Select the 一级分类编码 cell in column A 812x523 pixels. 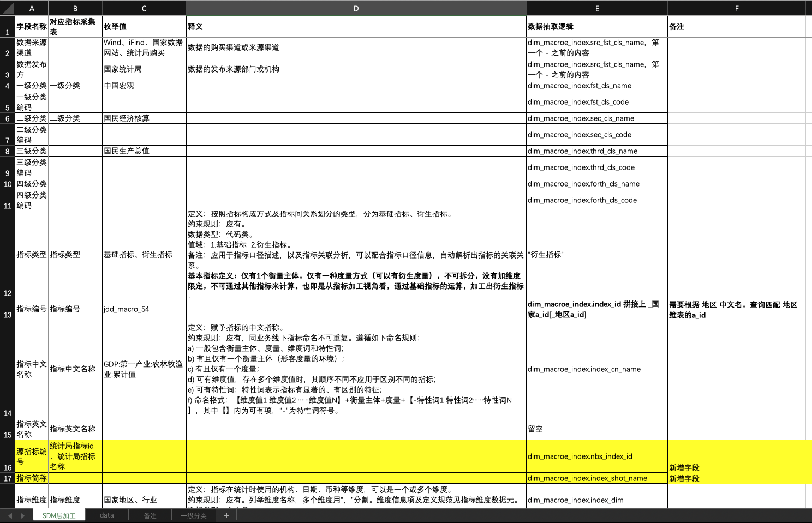pos(32,102)
